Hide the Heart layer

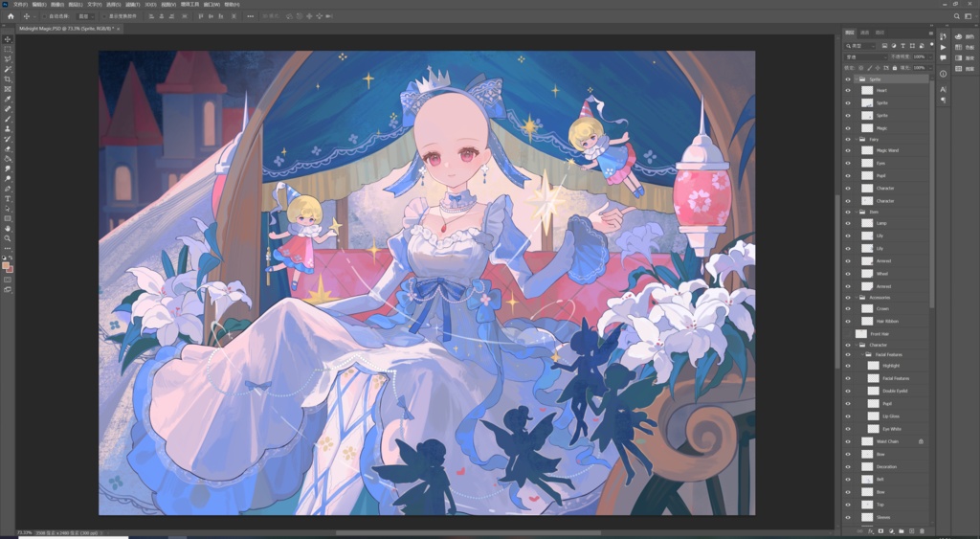[848, 90]
